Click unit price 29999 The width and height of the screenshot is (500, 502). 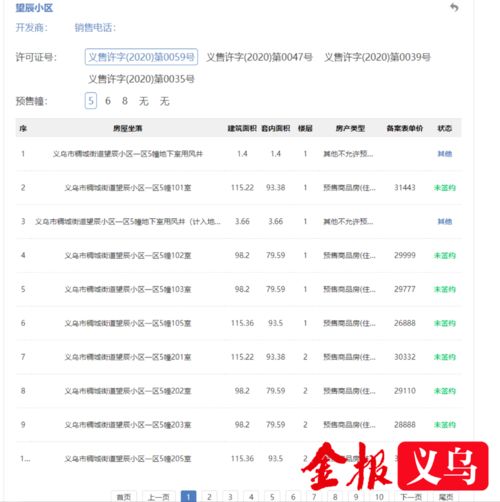(x=405, y=255)
